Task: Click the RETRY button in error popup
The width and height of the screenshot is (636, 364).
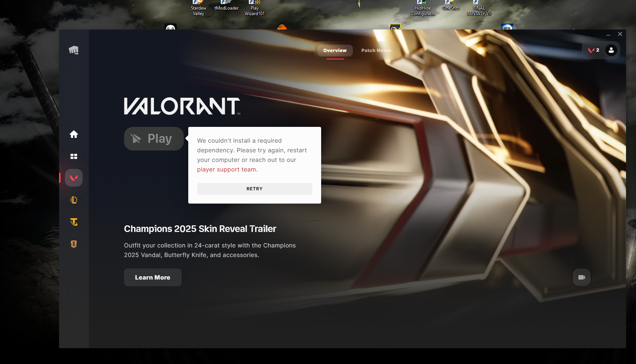Action: click(255, 189)
